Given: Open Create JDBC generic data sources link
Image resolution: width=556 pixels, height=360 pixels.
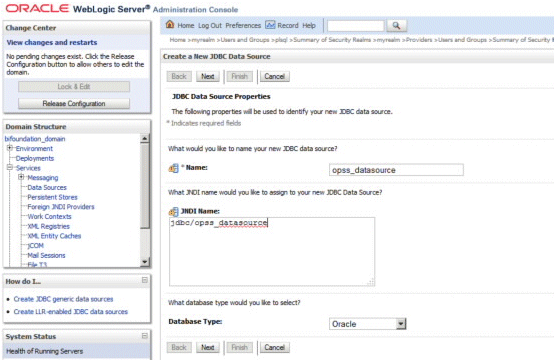Looking at the screenshot, I should tap(63, 299).
